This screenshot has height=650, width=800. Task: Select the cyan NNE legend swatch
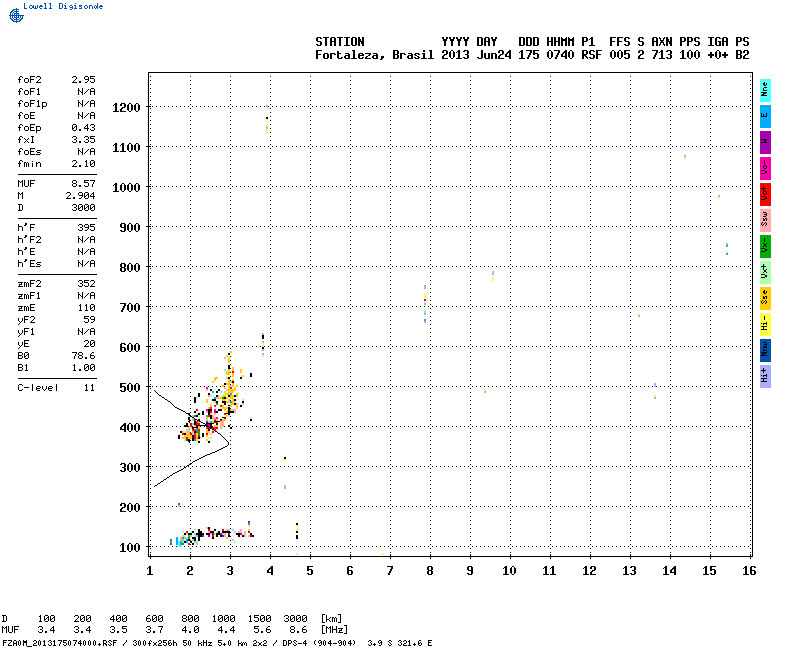(765, 90)
